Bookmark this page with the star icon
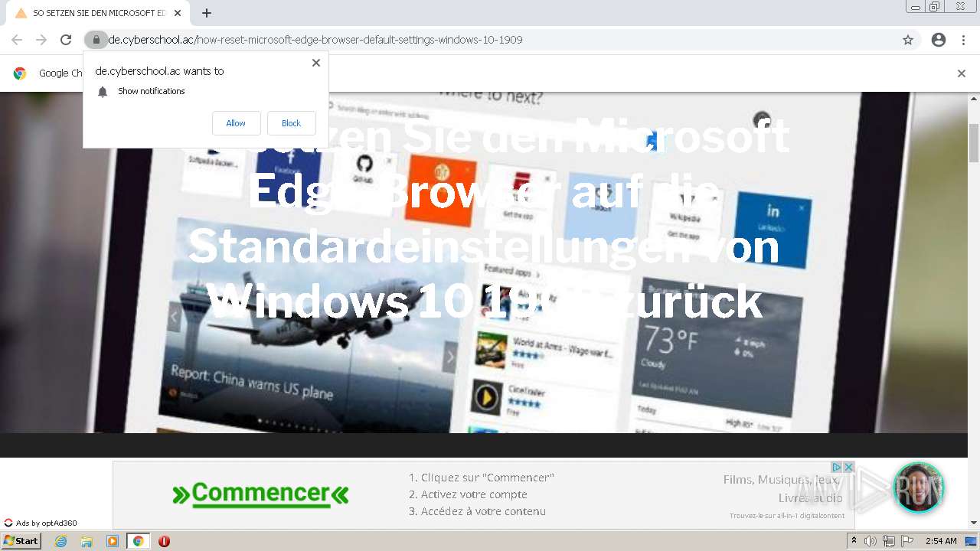 click(908, 40)
